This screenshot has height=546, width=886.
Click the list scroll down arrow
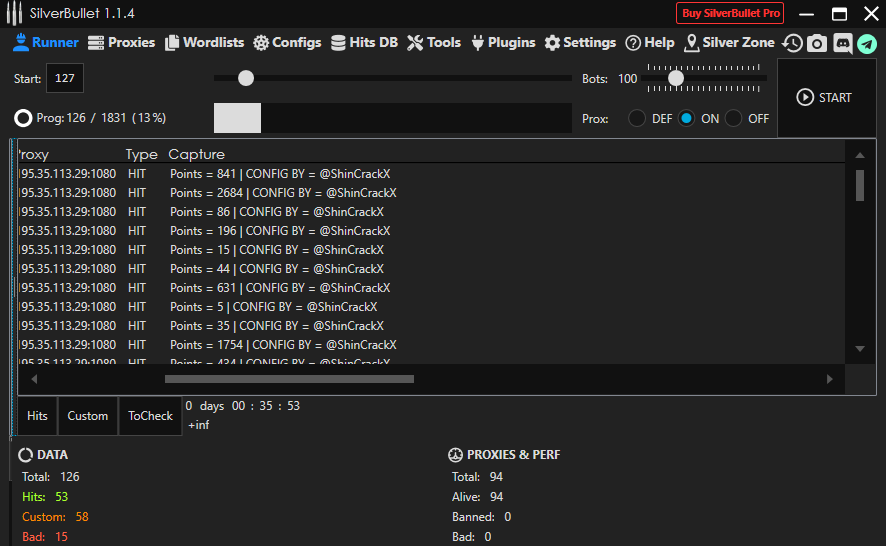(860, 349)
